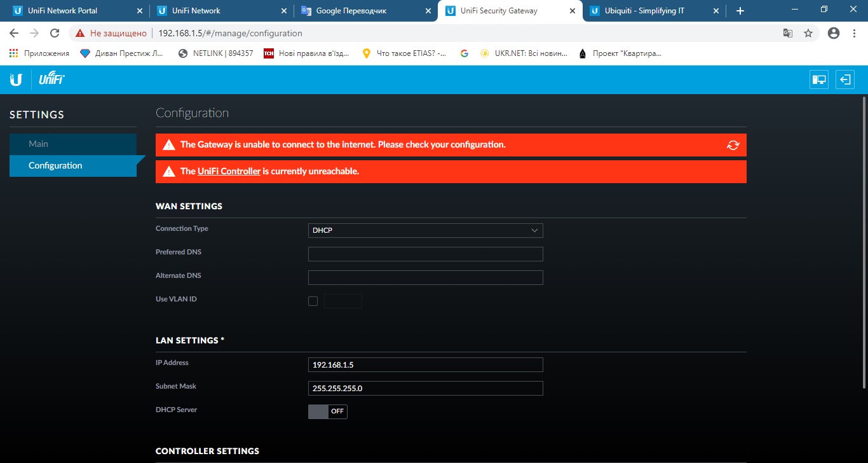Open the Приложения apps bookmark
Screen dimensions: 868x463
(39, 53)
